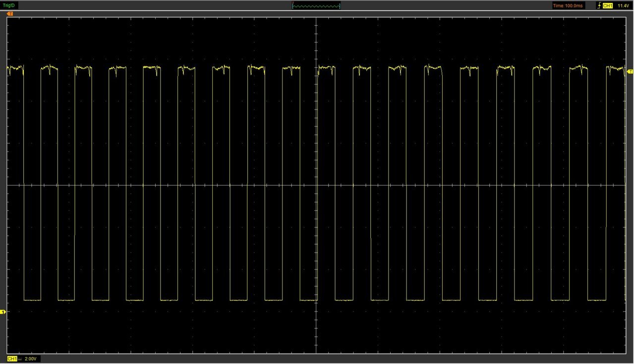Click the Time:100.0ms timebase readout

pyautogui.click(x=568, y=5)
